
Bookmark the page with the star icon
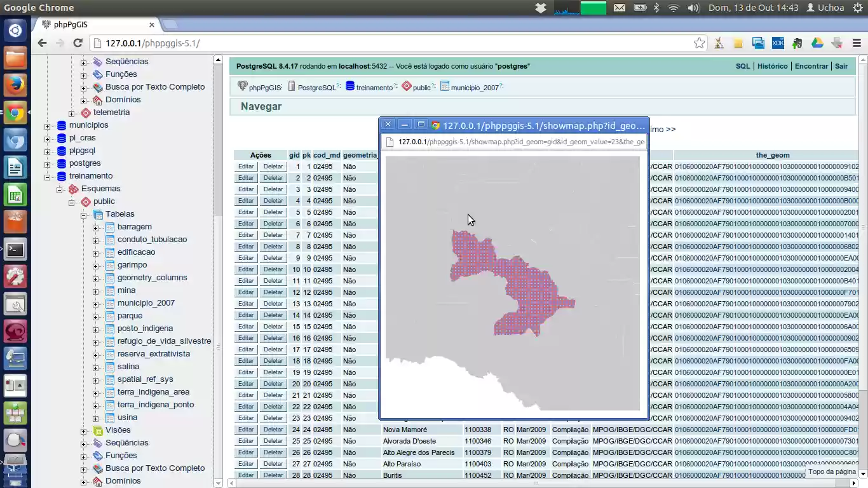(699, 43)
